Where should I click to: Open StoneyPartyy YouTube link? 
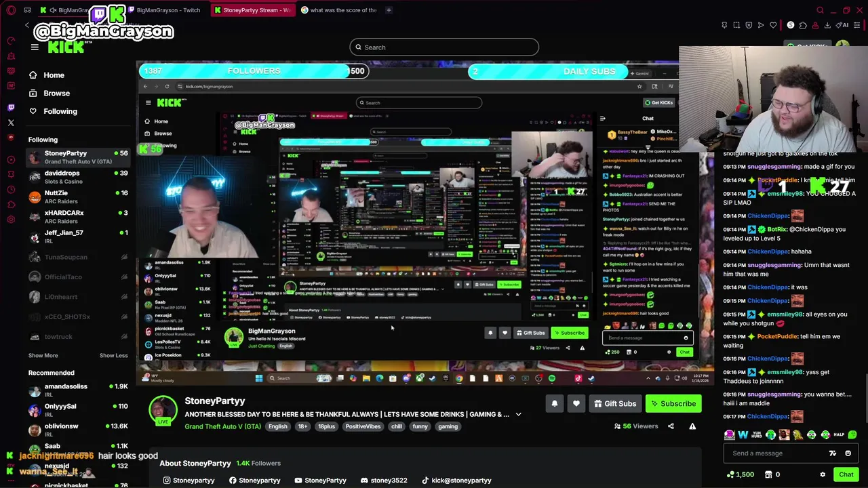point(320,481)
